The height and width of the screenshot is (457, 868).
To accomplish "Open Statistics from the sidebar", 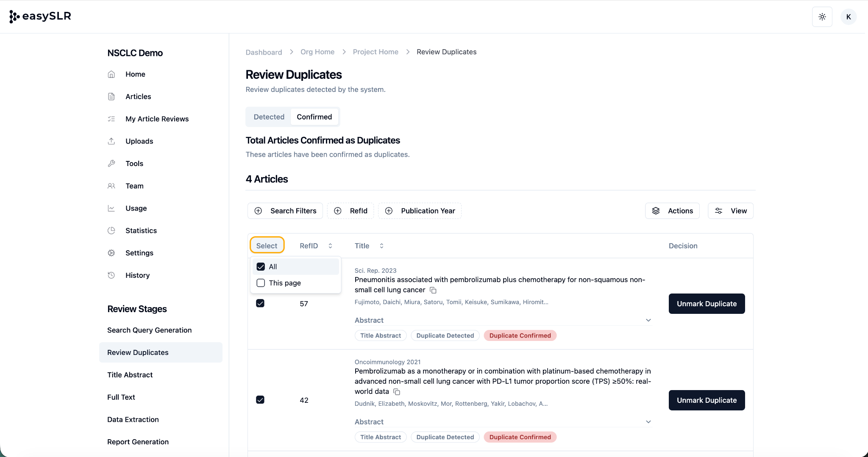I will (141, 230).
